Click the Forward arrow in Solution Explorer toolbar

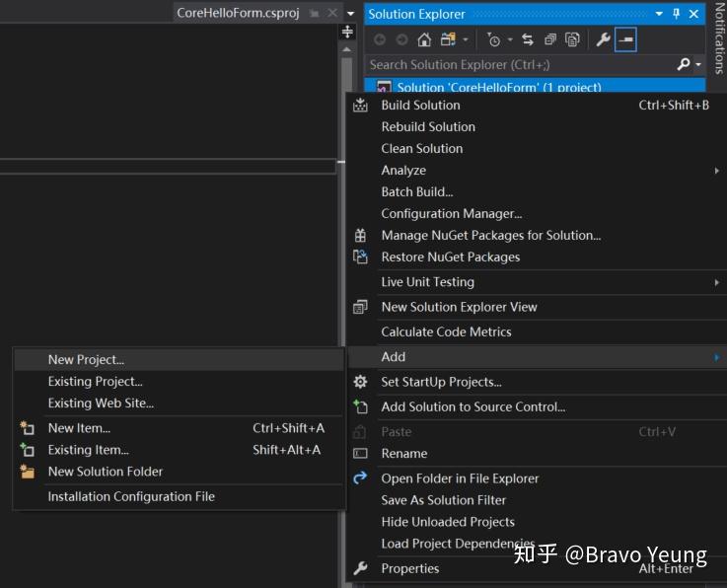pos(401,39)
